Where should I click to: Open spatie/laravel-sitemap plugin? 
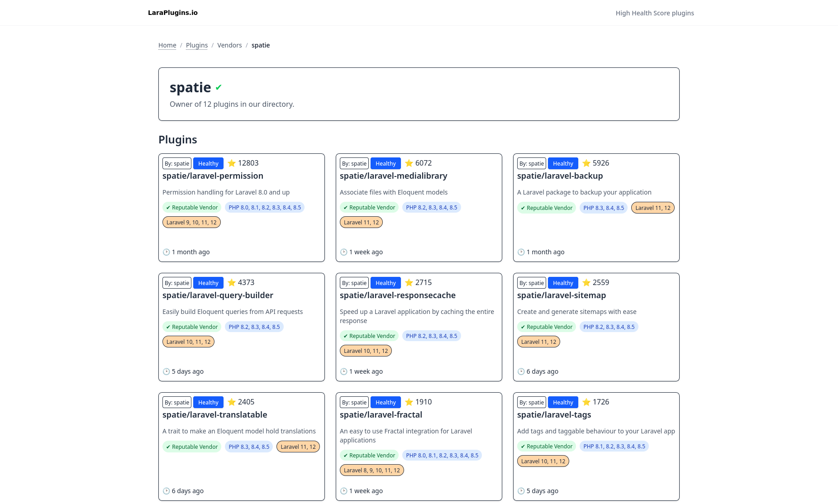click(561, 295)
